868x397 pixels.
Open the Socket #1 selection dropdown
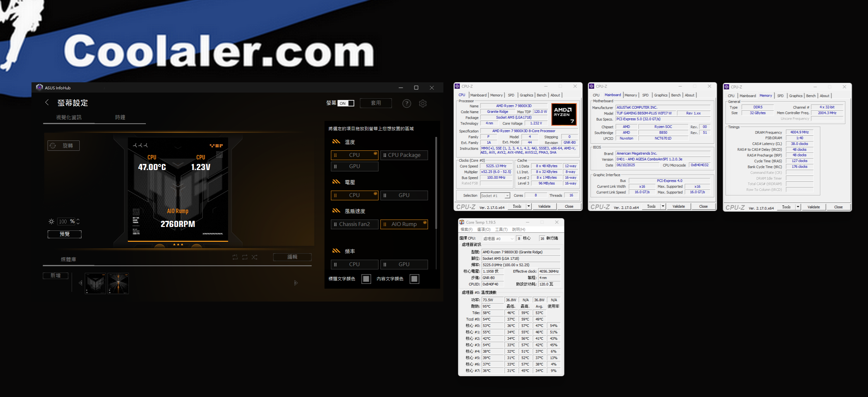[495, 196]
